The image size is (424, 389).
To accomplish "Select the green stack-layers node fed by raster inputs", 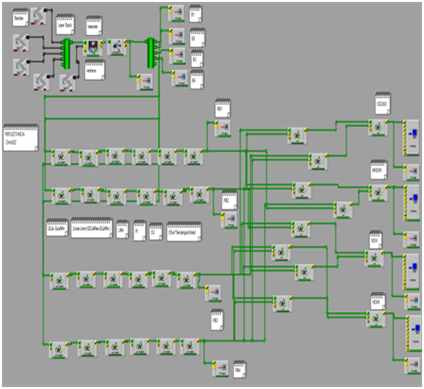I will [67, 54].
